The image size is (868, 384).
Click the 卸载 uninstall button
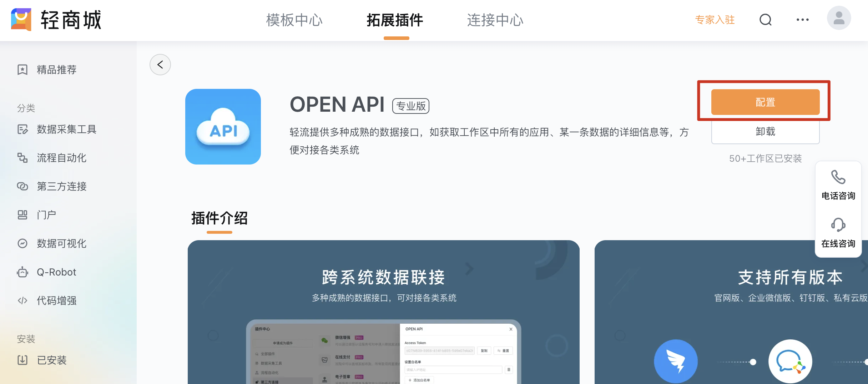coord(765,132)
